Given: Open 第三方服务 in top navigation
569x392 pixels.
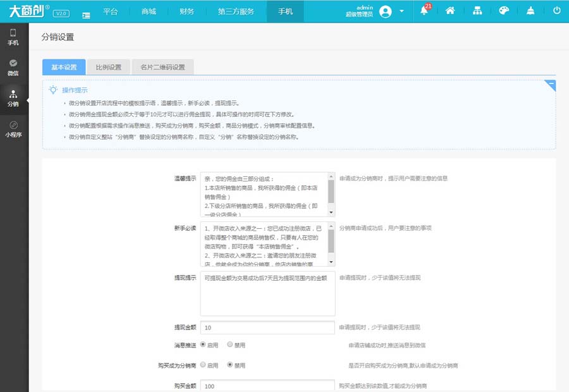Looking at the screenshot, I should (236, 11).
